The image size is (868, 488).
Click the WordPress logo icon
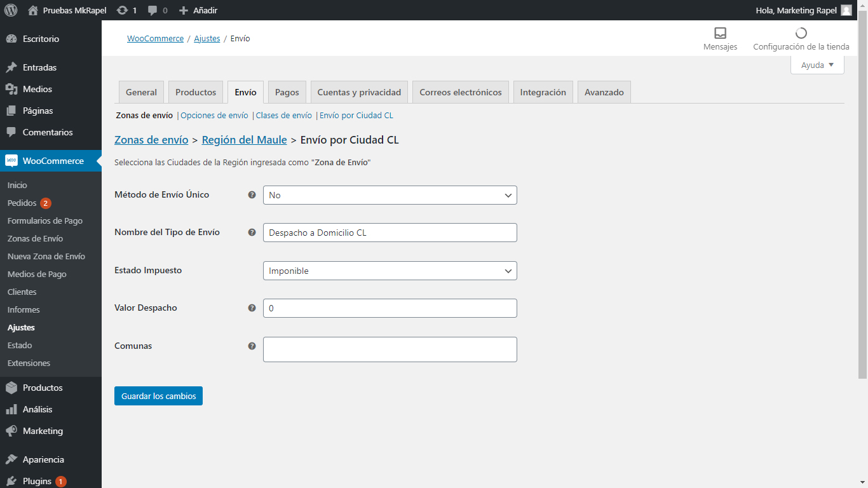click(x=11, y=10)
